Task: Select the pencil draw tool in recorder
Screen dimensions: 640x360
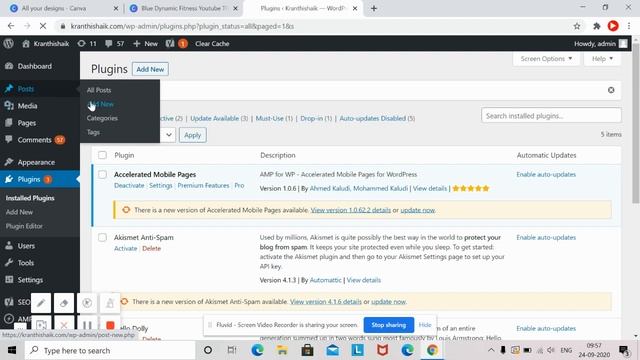Action: 41,303
